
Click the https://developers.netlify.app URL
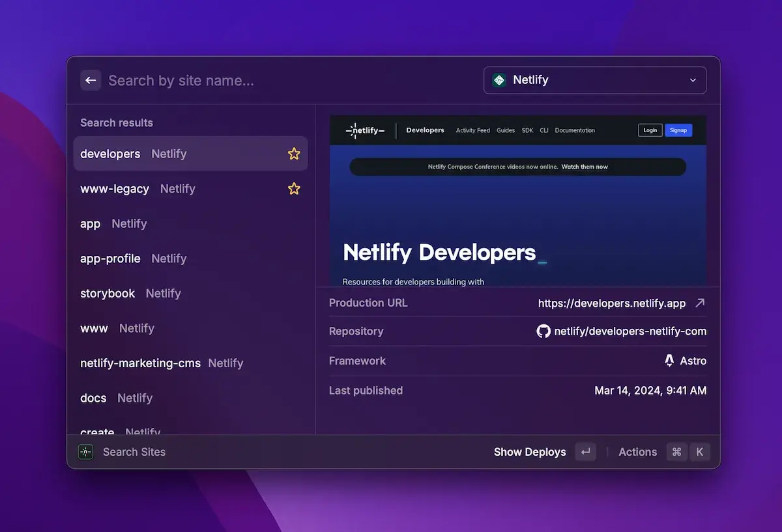(612, 303)
